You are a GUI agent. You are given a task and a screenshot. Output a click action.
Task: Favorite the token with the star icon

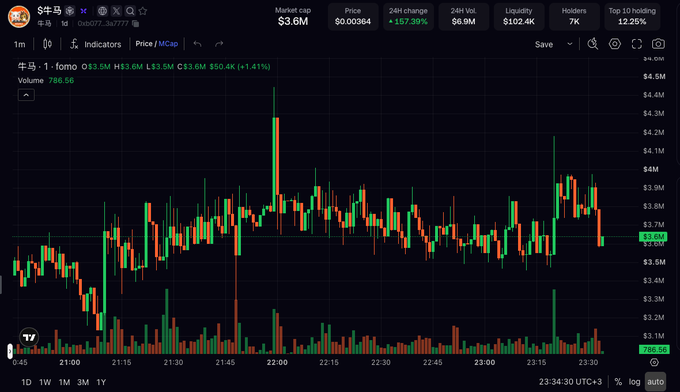pos(143,11)
